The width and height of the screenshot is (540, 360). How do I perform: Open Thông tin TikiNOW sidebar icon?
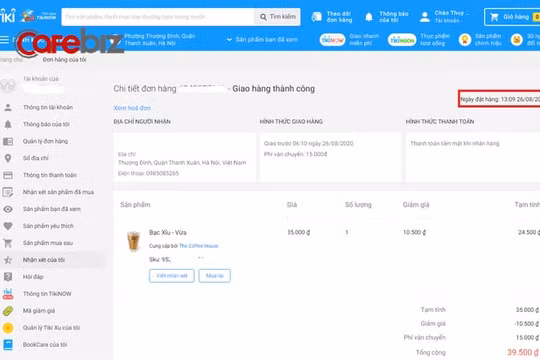pyautogui.click(x=8, y=294)
